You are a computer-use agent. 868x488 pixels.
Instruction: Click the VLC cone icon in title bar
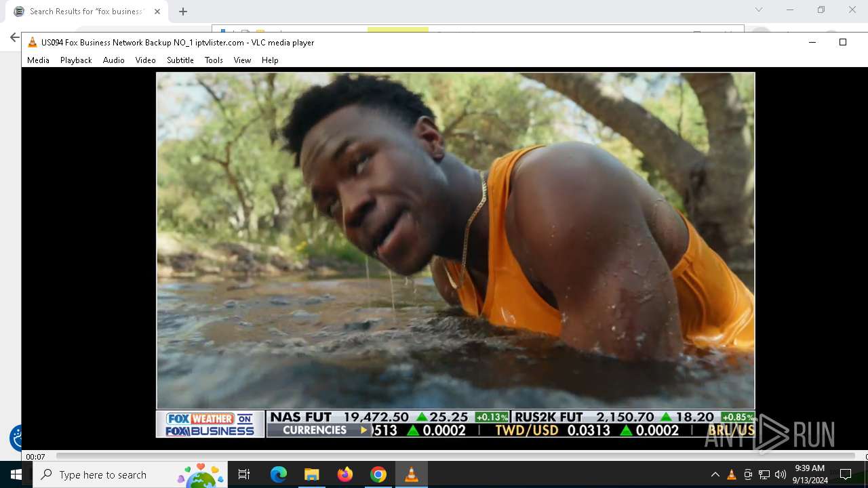[32, 42]
